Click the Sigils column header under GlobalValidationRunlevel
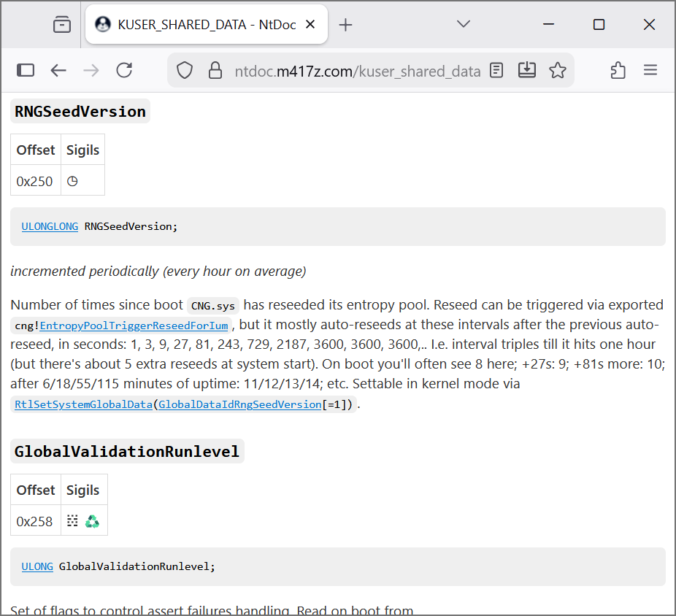 [x=84, y=490]
